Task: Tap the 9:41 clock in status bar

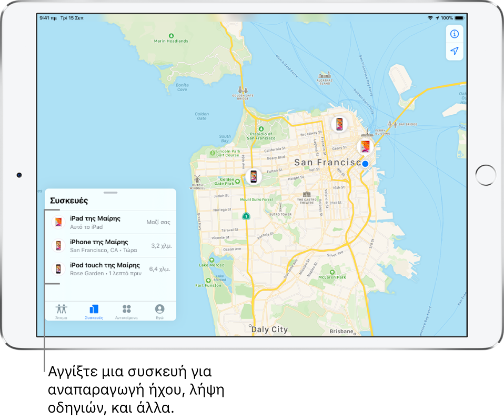Action: [x=48, y=18]
